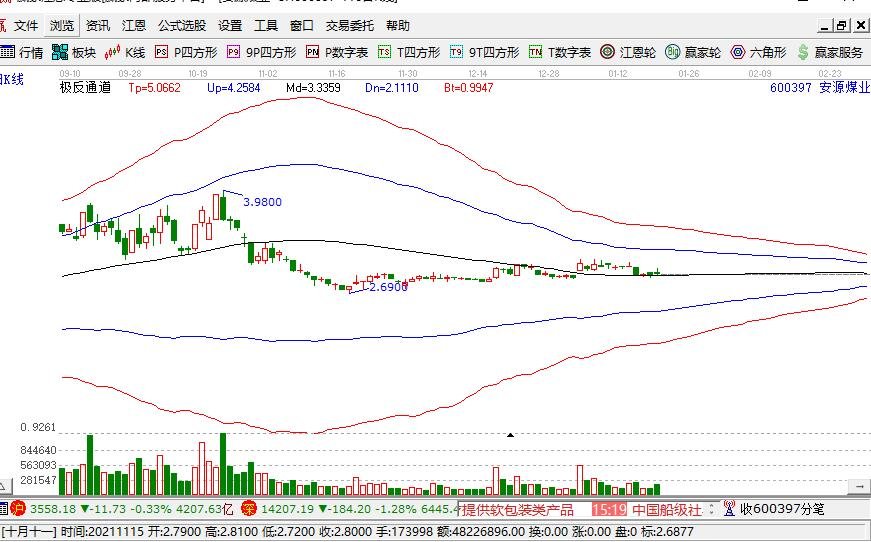Click the TS icon for T四方形

click(384, 52)
